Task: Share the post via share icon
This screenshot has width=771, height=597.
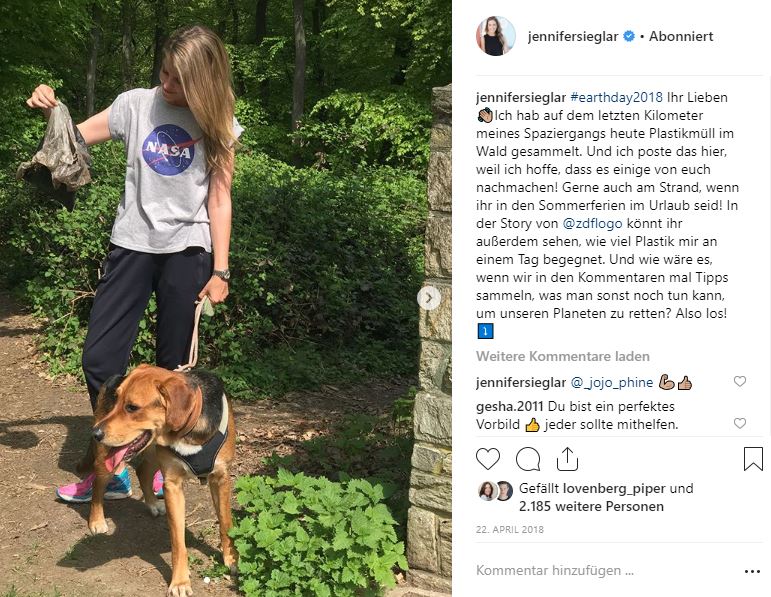Action: [567, 459]
